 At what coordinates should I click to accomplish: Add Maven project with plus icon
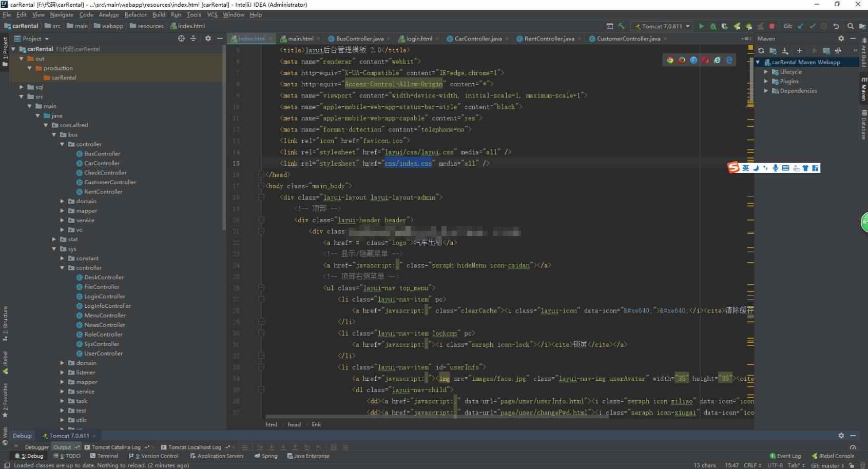[x=799, y=51]
